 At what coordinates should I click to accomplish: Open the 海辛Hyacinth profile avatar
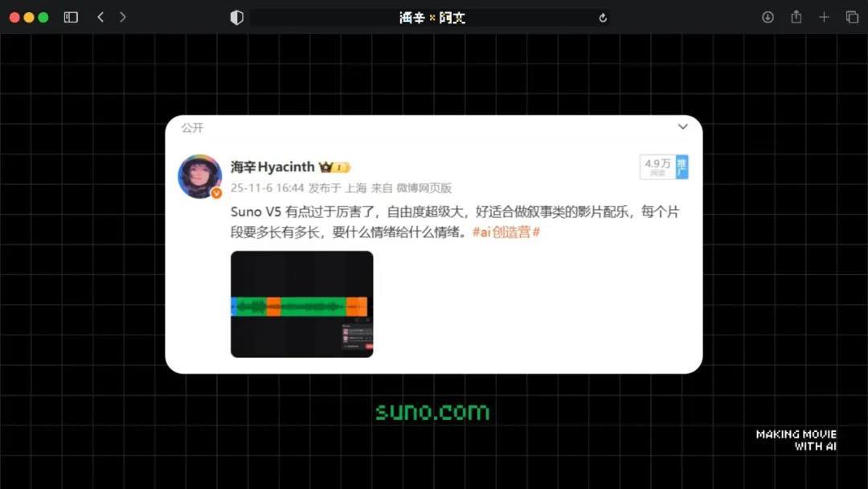[x=199, y=175]
